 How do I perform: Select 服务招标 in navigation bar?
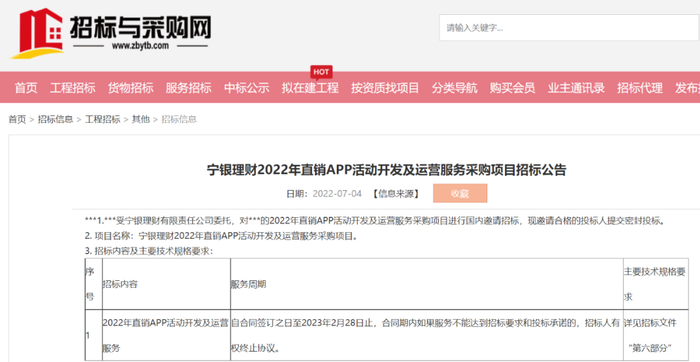coord(188,88)
